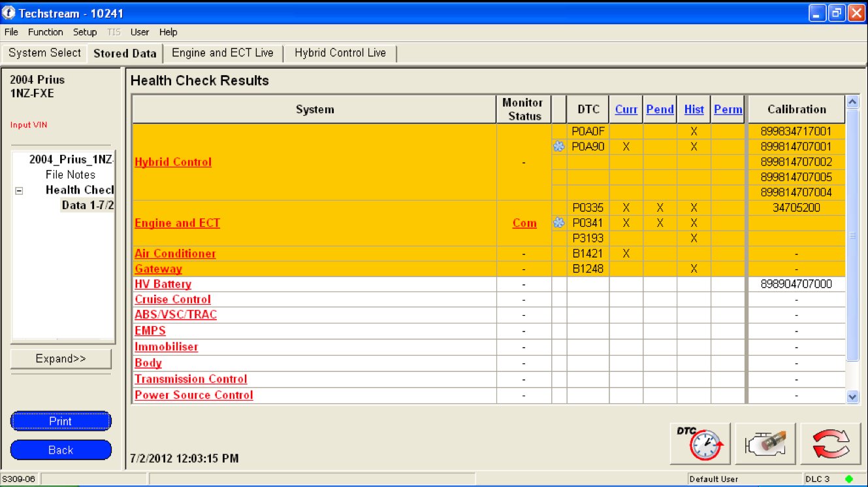Open the User menu
This screenshot has height=487, width=868.
point(140,32)
